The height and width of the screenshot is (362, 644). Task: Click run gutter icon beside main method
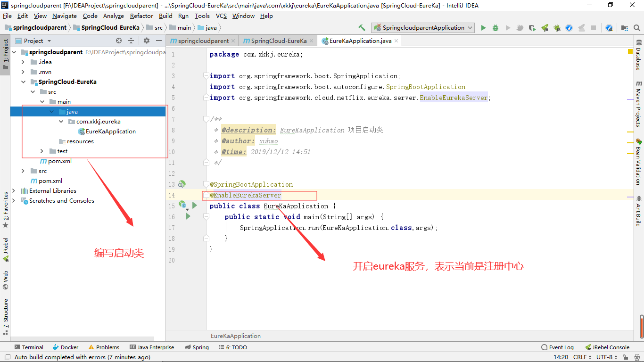pos(188,216)
